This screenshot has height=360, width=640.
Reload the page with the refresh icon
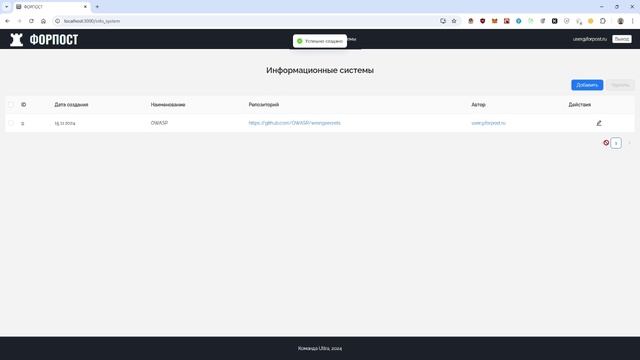pos(31,21)
